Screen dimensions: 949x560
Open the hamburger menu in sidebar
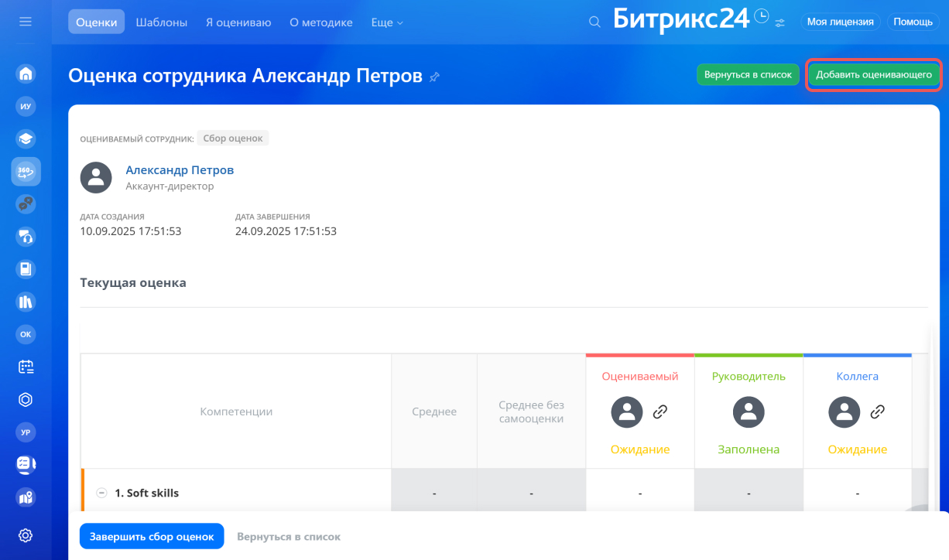pyautogui.click(x=26, y=22)
